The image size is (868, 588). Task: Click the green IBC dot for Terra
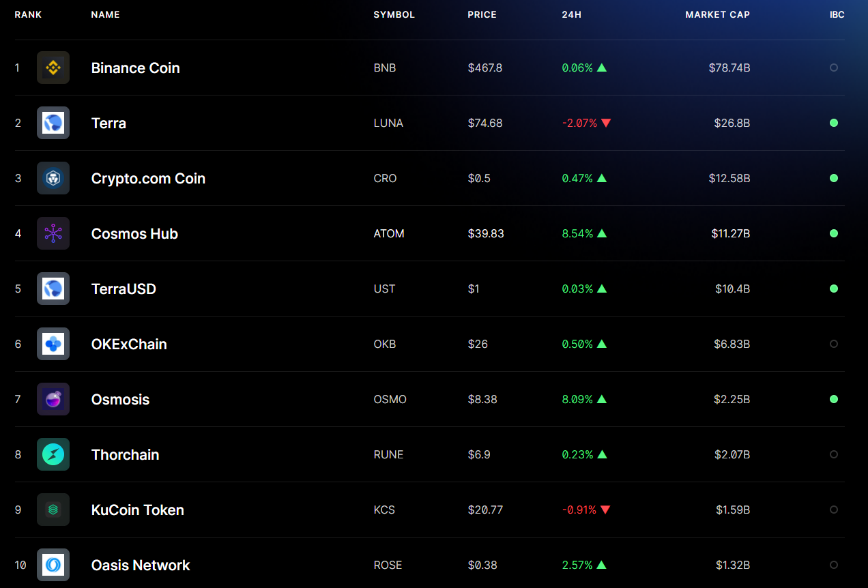(x=834, y=123)
